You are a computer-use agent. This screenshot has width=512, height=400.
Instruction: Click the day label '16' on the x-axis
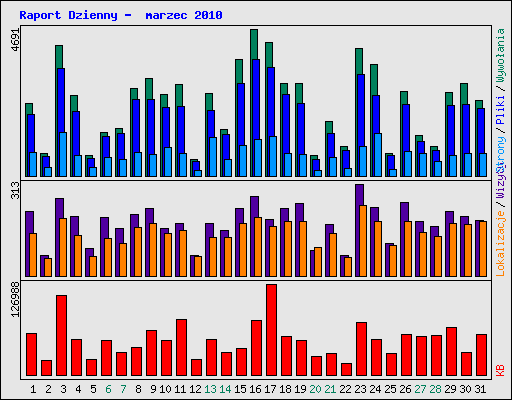point(255,389)
